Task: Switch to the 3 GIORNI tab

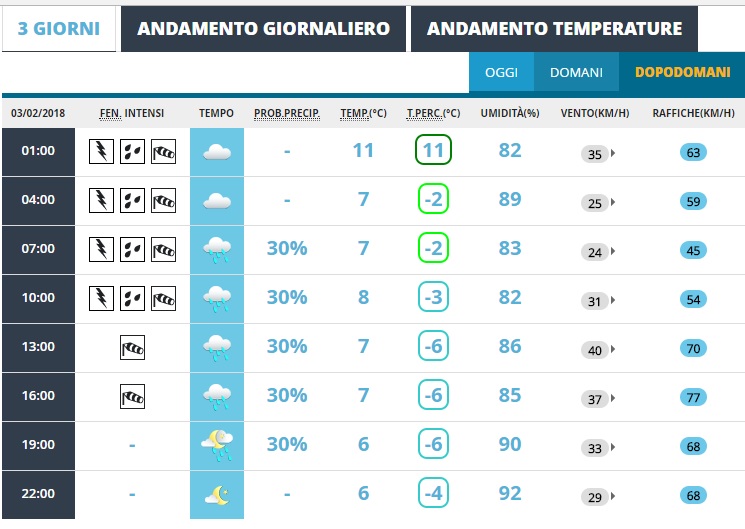Action: click(59, 29)
